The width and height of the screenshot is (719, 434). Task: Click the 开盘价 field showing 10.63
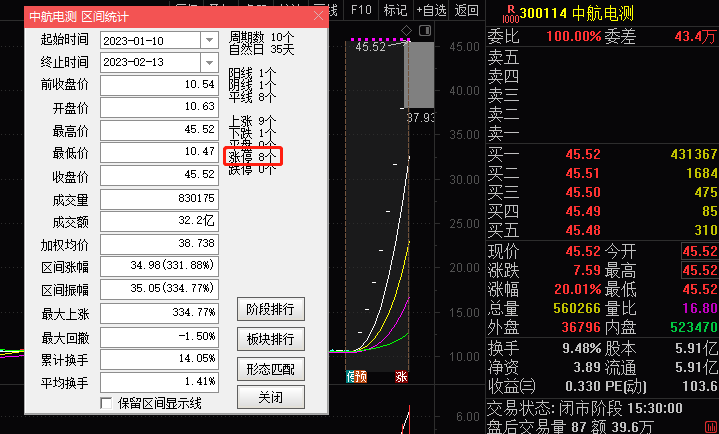(159, 107)
